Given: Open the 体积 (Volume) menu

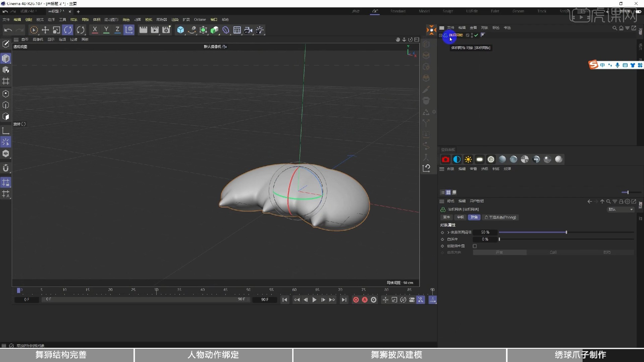Looking at the screenshot, I should click(x=97, y=19).
